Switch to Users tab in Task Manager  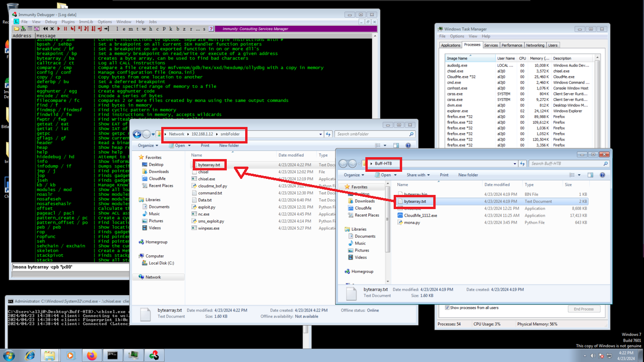(553, 45)
